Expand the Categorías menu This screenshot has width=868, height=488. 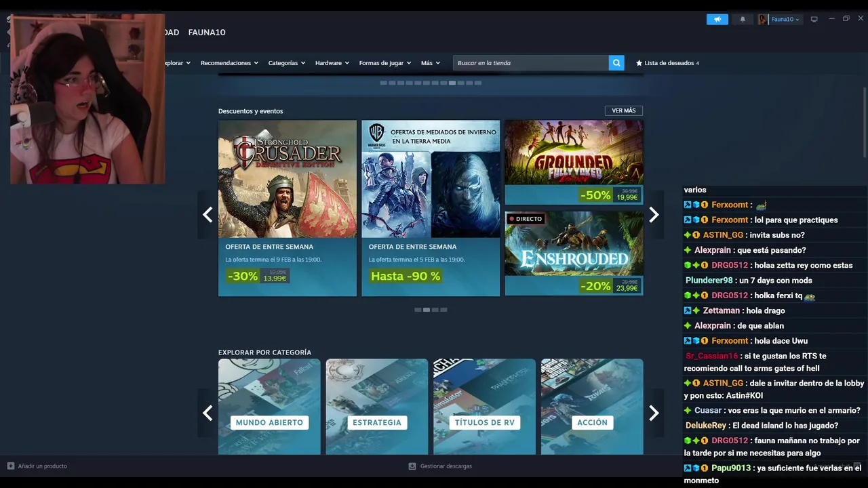click(x=287, y=63)
